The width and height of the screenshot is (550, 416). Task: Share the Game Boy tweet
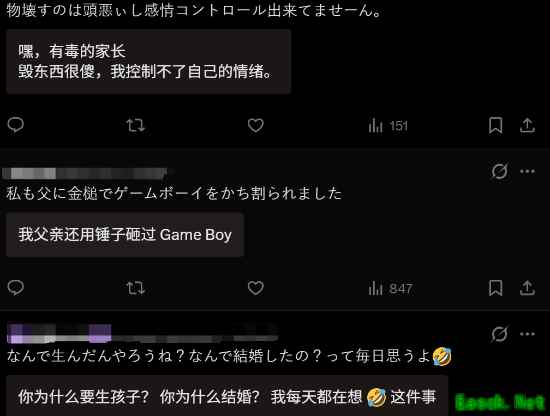527,288
